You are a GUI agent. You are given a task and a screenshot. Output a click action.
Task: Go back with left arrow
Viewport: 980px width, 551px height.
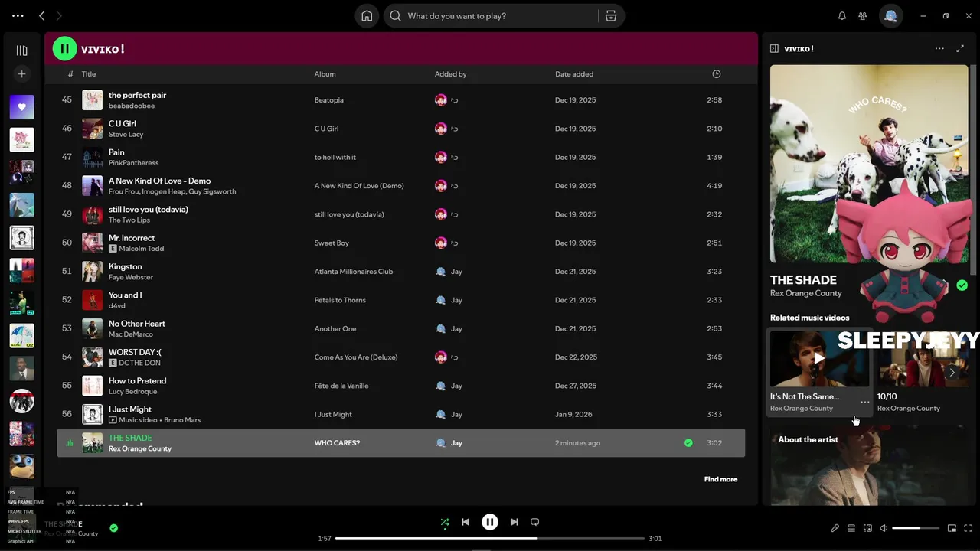pos(42,16)
